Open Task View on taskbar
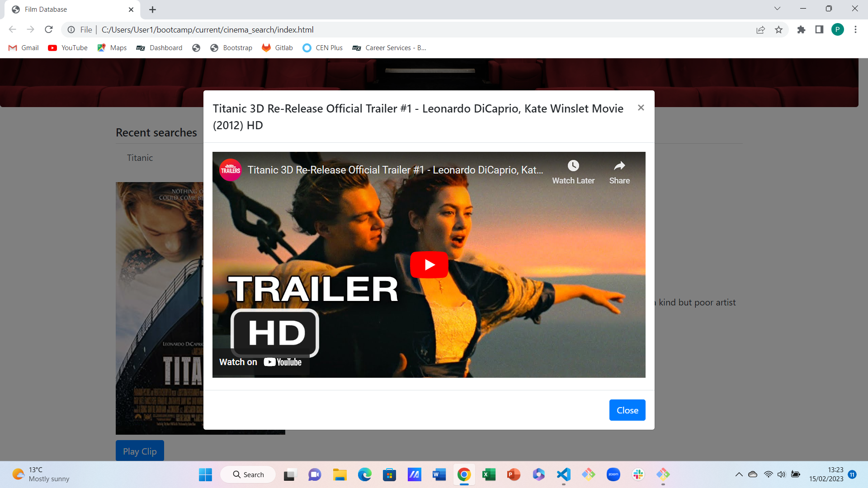The height and width of the screenshot is (488, 868). tap(289, 474)
